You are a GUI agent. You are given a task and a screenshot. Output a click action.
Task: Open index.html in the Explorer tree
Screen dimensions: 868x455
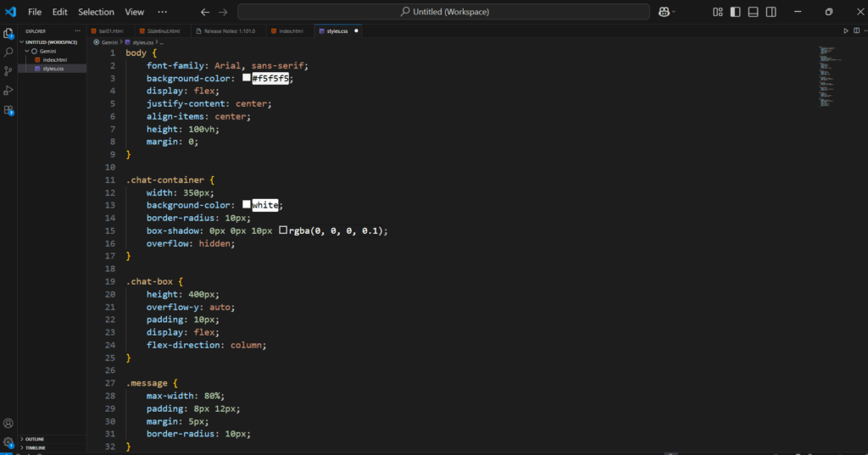pyautogui.click(x=55, y=60)
